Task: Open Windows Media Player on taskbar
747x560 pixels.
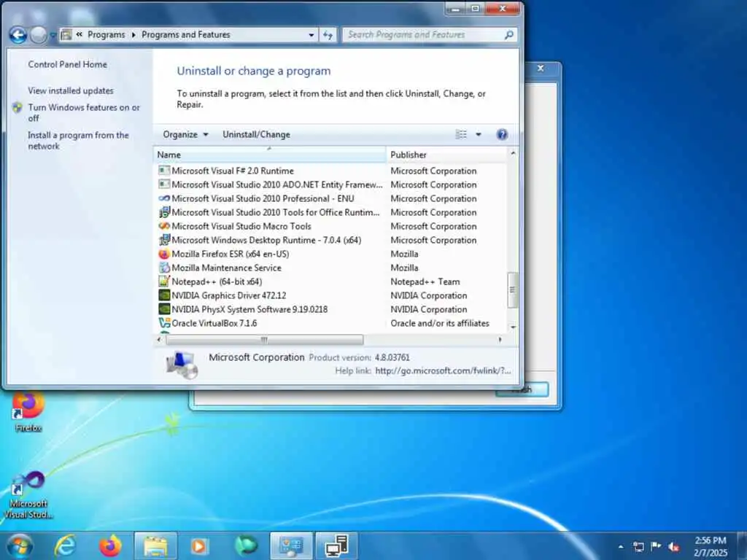Action: pos(200,546)
